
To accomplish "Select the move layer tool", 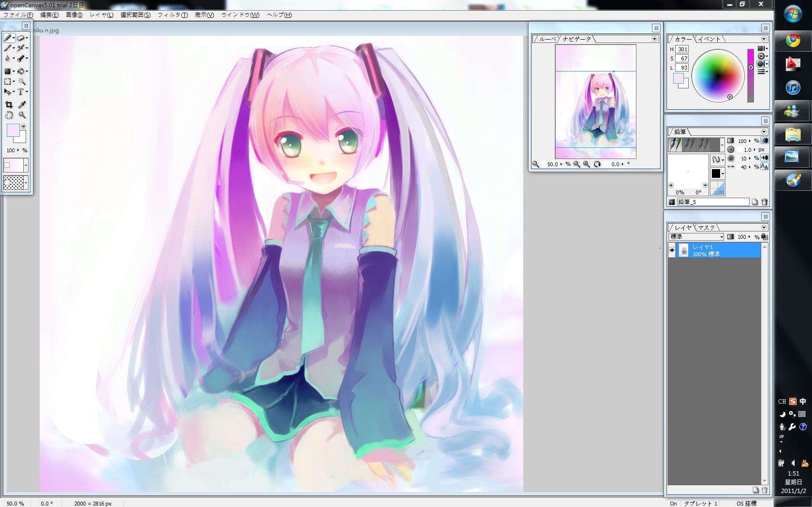I will point(8,92).
